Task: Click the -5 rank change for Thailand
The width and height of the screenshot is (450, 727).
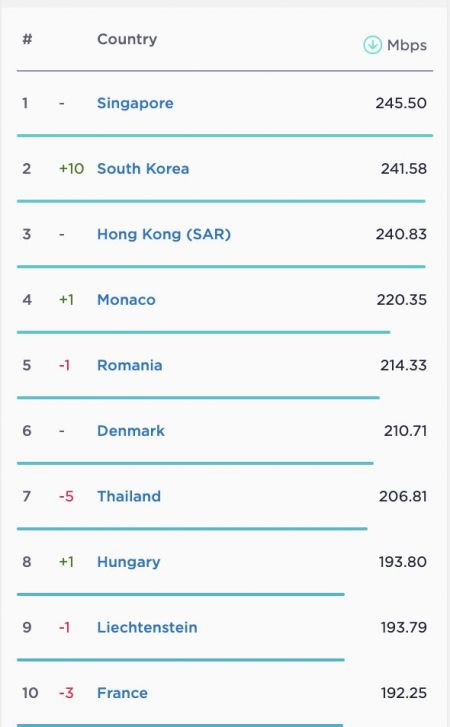Action: (x=66, y=496)
